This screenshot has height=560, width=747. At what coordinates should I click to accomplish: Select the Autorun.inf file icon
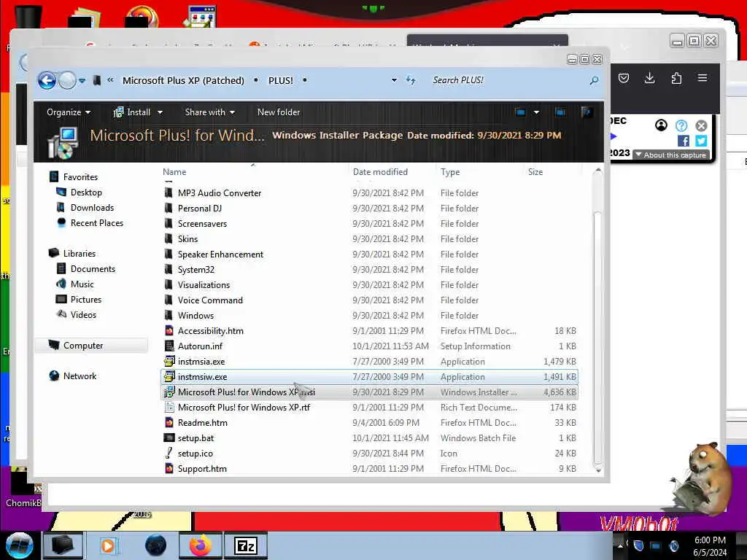point(169,346)
